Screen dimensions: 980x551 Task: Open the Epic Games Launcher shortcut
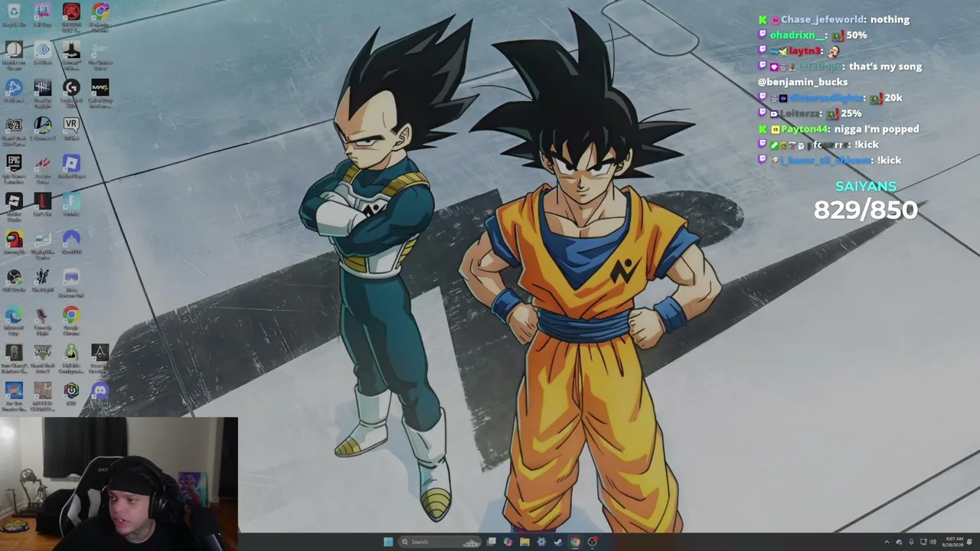pyautogui.click(x=14, y=167)
